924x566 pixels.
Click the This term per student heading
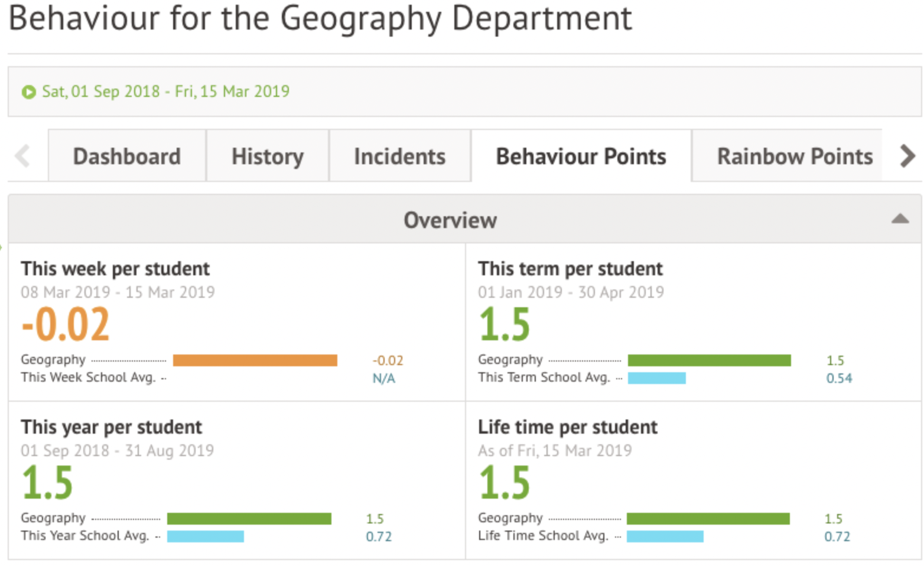pos(570,269)
